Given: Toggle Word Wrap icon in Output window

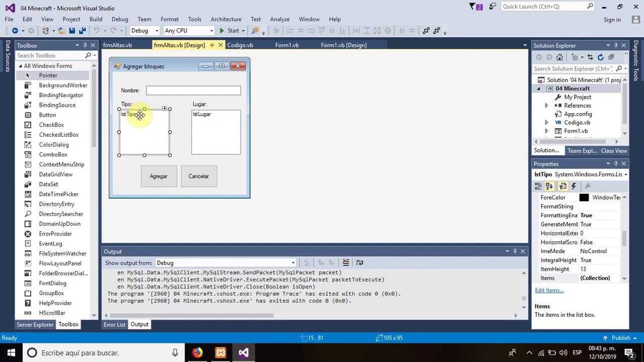Looking at the screenshot, I should pos(359,262).
